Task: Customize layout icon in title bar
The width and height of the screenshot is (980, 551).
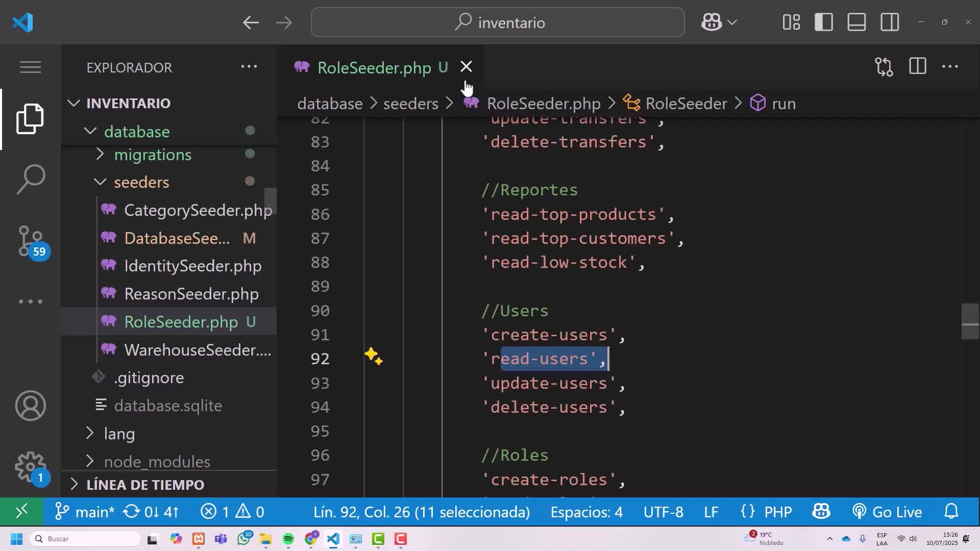Action: 791,22
